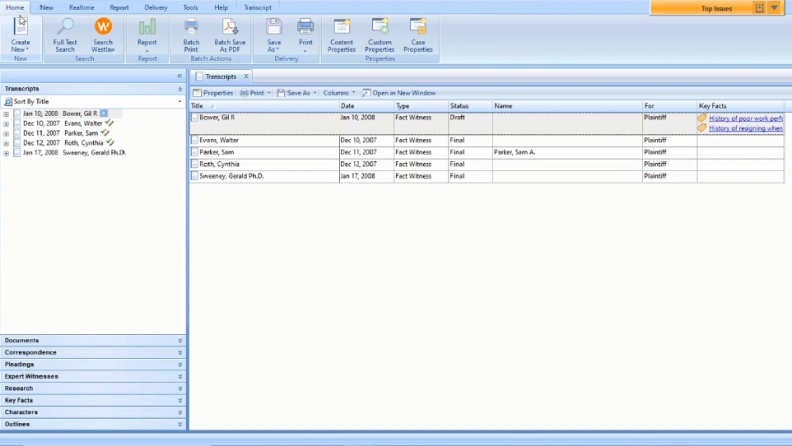The image size is (792, 446).
Task: Select Parker, Sam transcript in the tree
Action: pyautogui.click(x=80, y=133)
